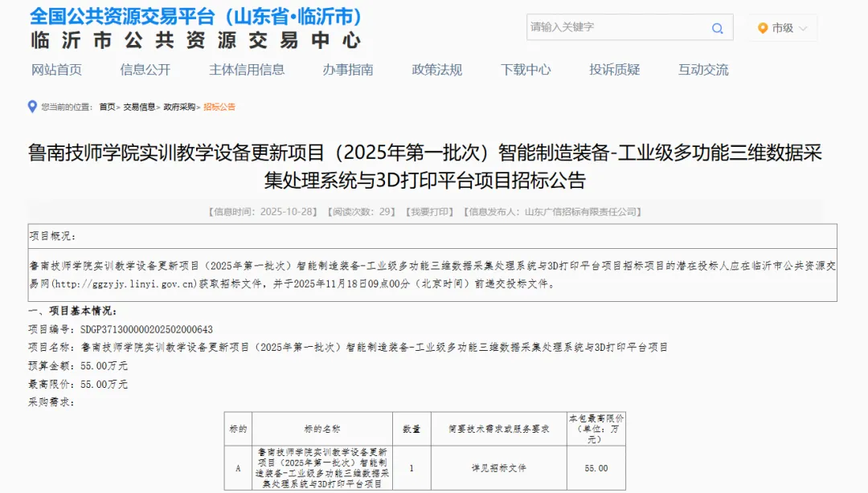Click the 详见招标文件 table cell
Viewport: 868px width, 493px height.
(499, 468)
